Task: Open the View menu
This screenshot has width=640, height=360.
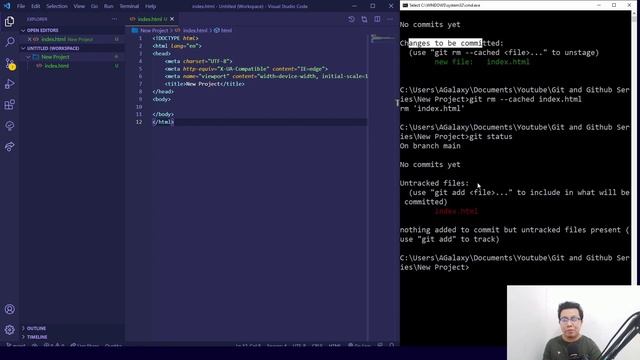Action: pos(79,6)
